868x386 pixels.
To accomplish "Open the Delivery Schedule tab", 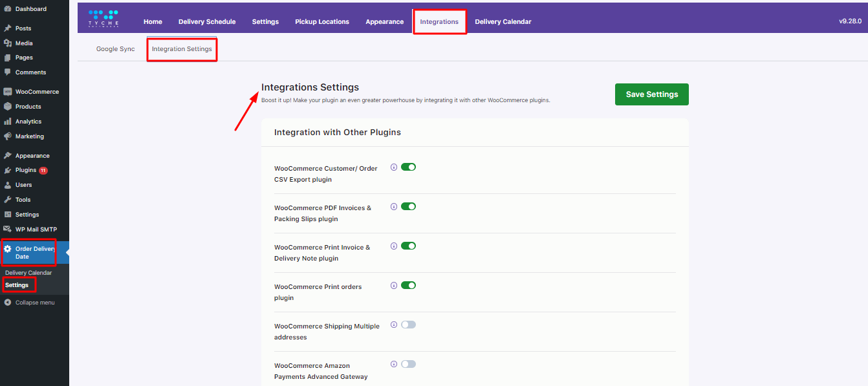I will [207, 21].
